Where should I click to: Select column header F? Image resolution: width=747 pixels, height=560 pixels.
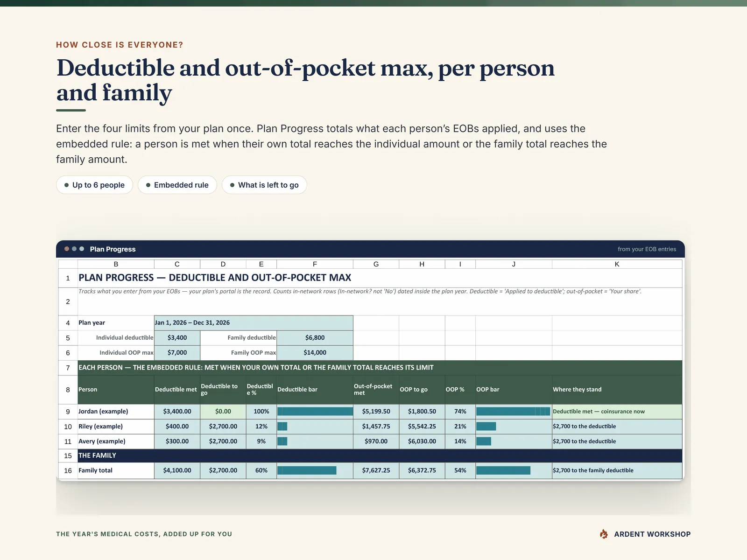coord(315,264)
